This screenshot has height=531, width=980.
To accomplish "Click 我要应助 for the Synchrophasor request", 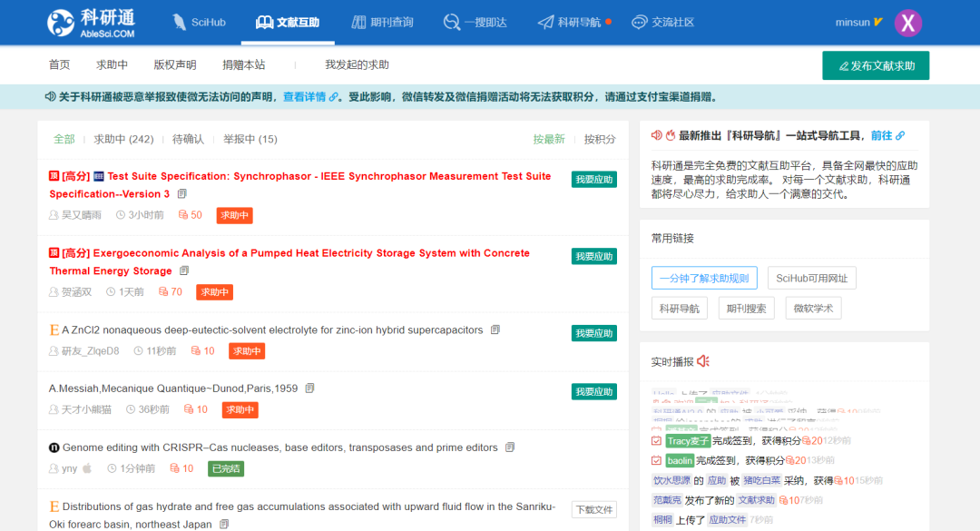I will click(x=593, y=180).
